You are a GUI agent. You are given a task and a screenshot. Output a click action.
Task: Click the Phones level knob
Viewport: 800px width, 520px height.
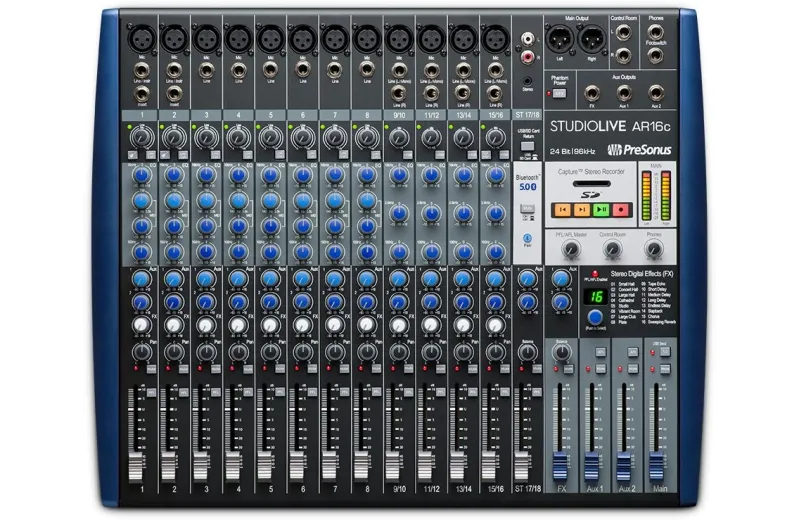(x=654, y=250)
